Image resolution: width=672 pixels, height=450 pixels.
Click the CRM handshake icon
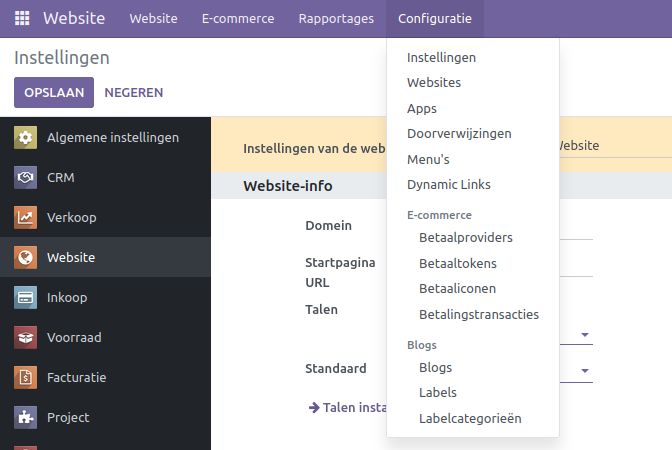coord(25,177)
